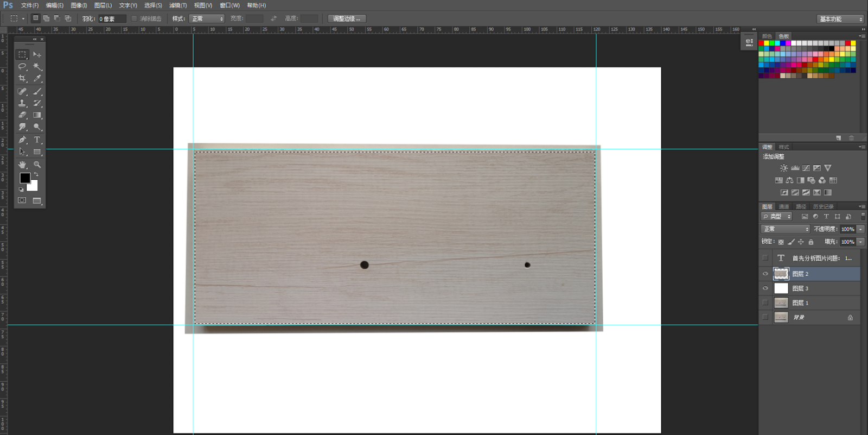The image size is (868, 435).
Task: Select the Magic Wand tool
Action: tap(37, 66)
